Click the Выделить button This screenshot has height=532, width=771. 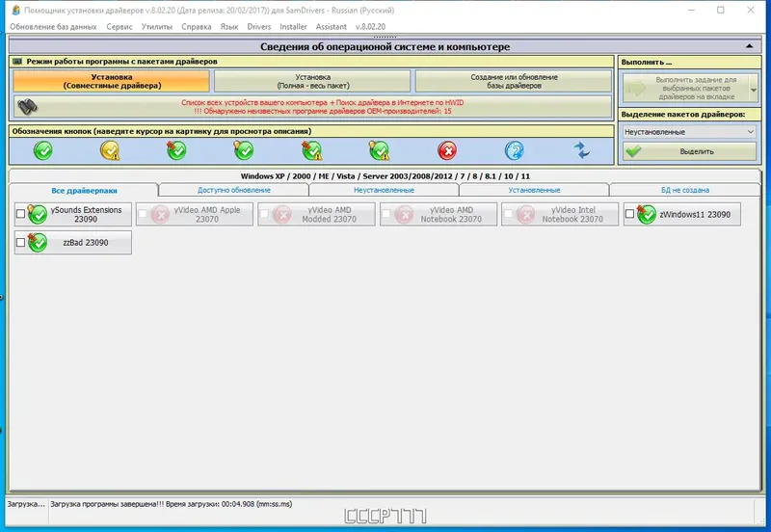[x=689, y=151]
